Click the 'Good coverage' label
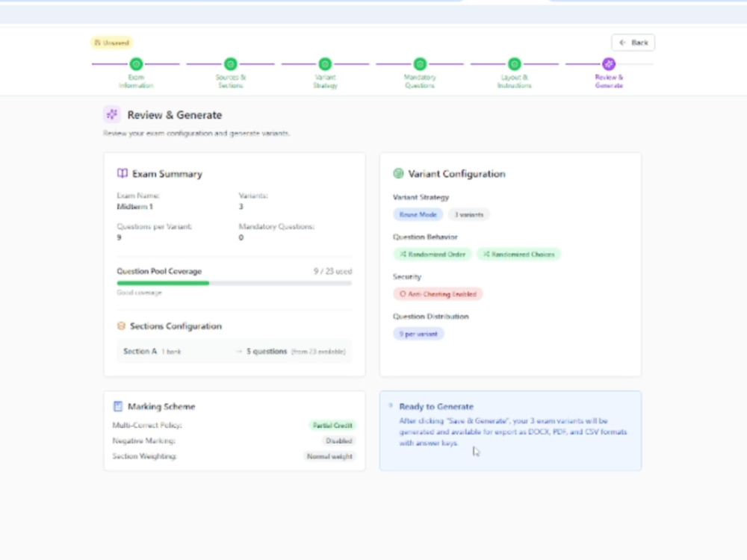Image resolution: width=747 pixels, height=560 pixels. (x=139, y=293)
